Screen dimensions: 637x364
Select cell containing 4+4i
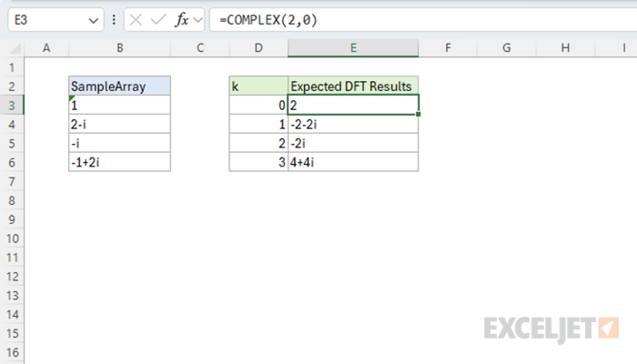[x=353, y=162]
